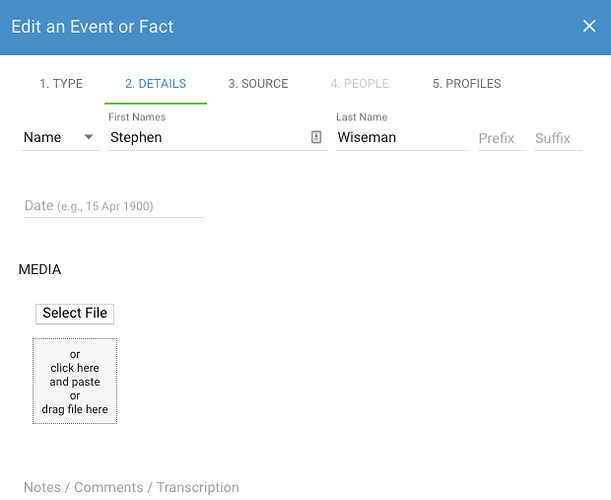Click the First Names field label

click(x=137, y=117)
